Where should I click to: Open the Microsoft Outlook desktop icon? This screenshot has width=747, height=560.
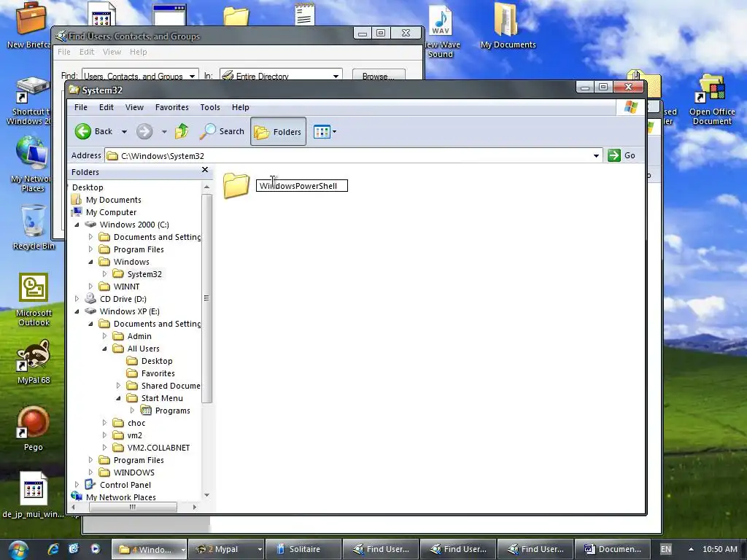[34, 300]
